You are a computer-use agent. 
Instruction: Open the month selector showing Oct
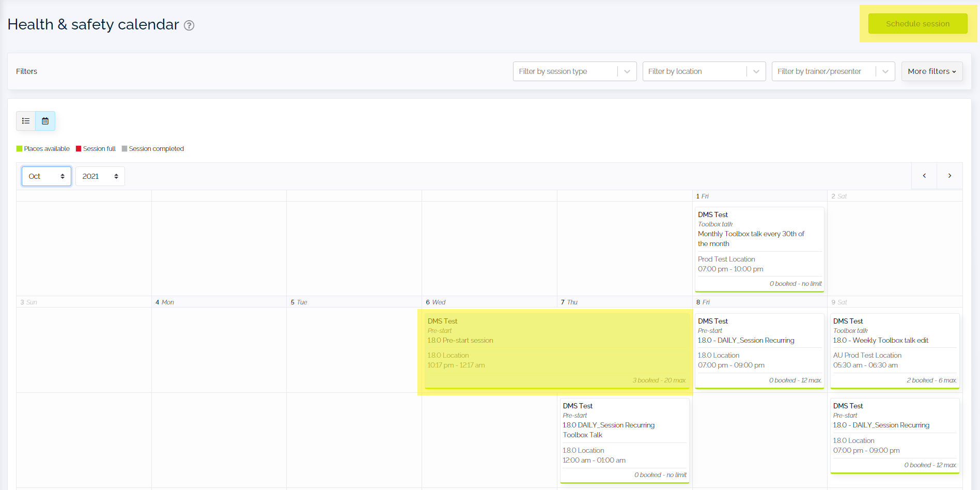click(x=46, y=176)
